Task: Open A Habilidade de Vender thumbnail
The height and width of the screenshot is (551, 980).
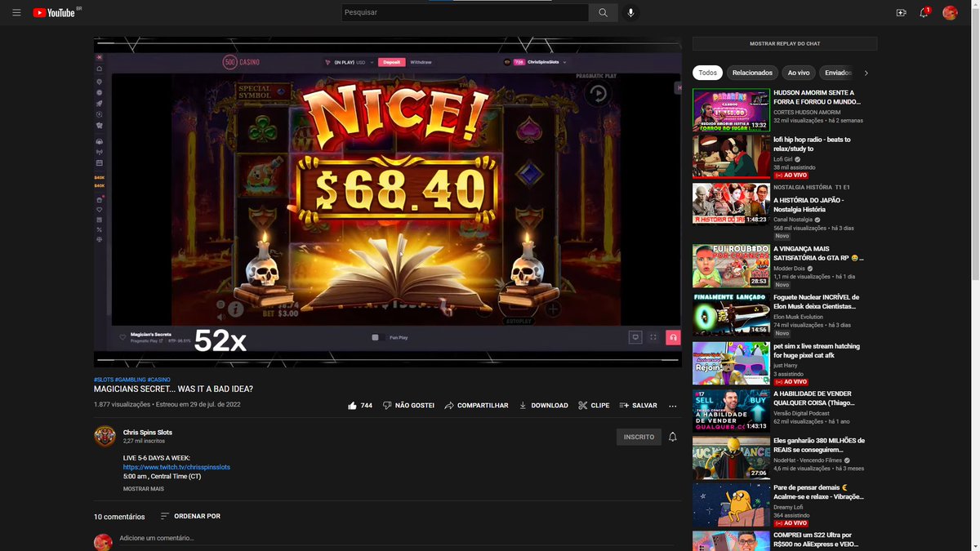Action: pyautogui.click(x=731, y=411)
